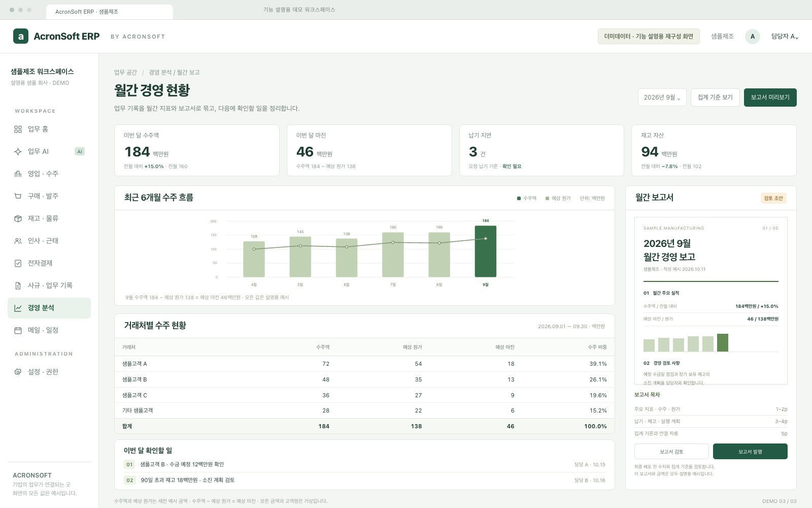Open 전자결재 menu item
Screen dimensions: 812x508
click(x=49, y=263)
